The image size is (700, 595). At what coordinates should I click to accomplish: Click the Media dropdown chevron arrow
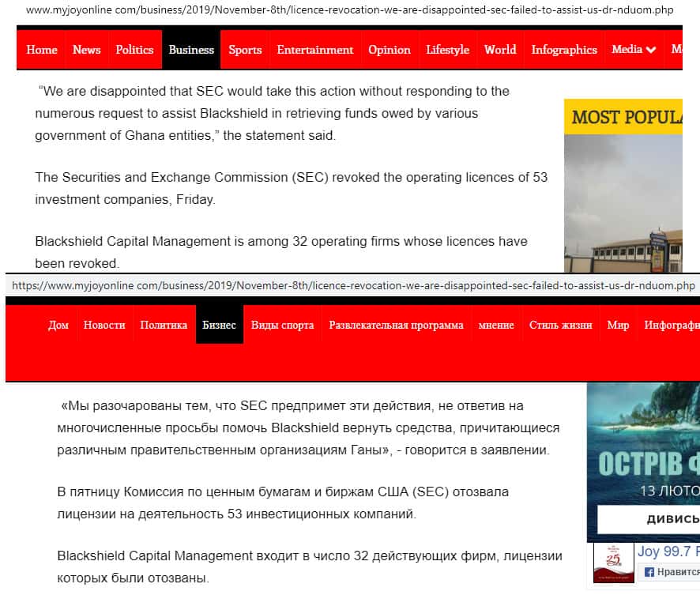[651, 50]
